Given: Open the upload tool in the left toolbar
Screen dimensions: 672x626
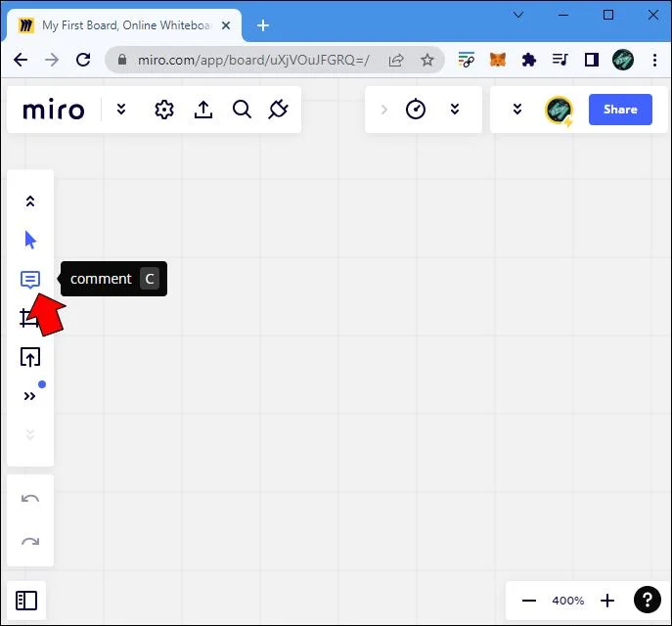Looking at the screenshot, I should [30, 357].
